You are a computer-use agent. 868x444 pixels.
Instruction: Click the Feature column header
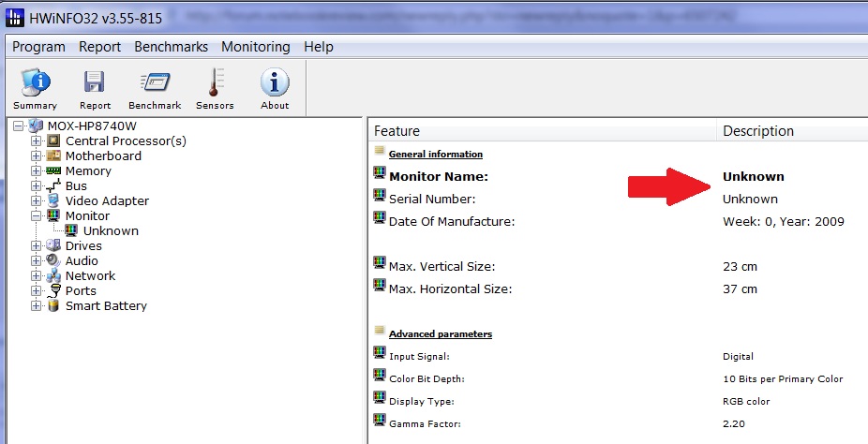(543, 131)
